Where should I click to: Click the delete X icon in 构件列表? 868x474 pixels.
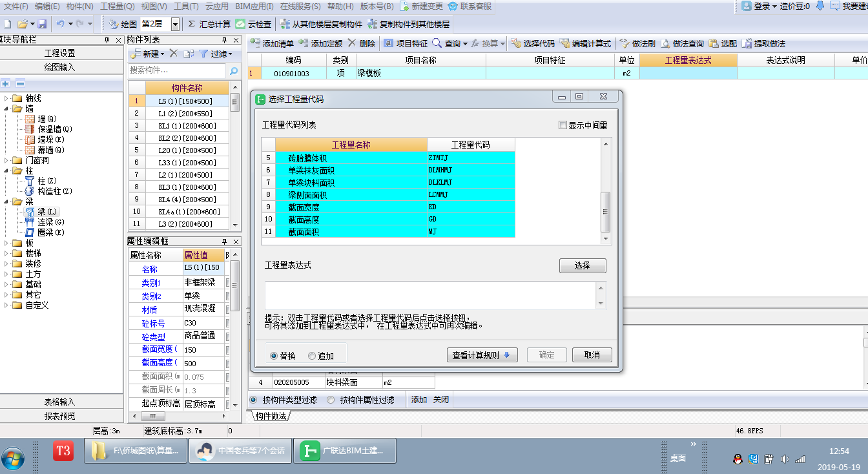coord(173,54)
